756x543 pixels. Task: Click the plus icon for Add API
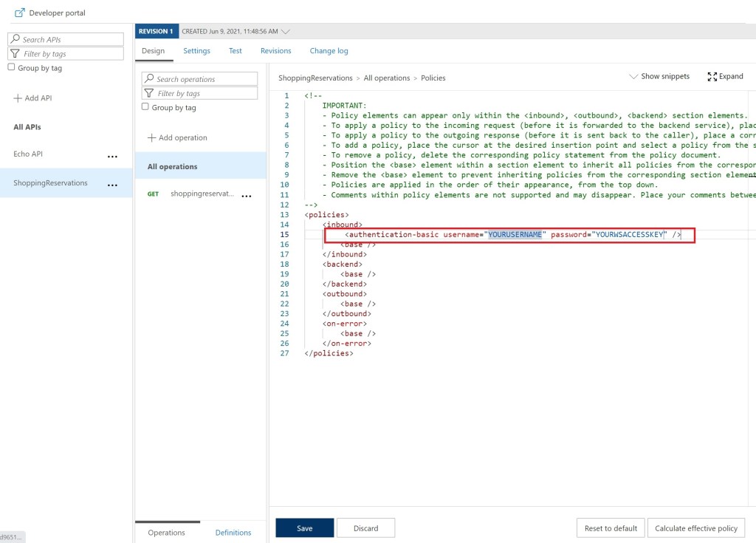(x=18, y=98)
